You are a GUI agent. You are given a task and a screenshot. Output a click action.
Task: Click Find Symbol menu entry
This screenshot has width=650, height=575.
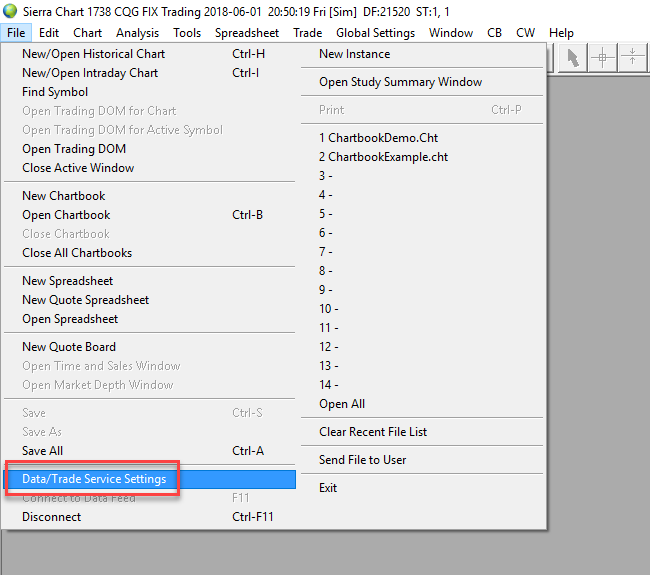(55, 92)
